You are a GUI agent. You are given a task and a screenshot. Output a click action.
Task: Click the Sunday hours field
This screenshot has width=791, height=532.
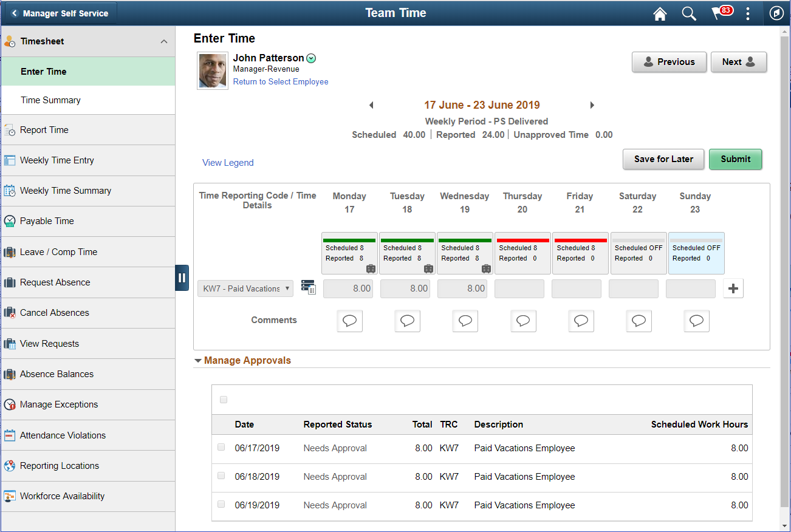tap(691, 288)
